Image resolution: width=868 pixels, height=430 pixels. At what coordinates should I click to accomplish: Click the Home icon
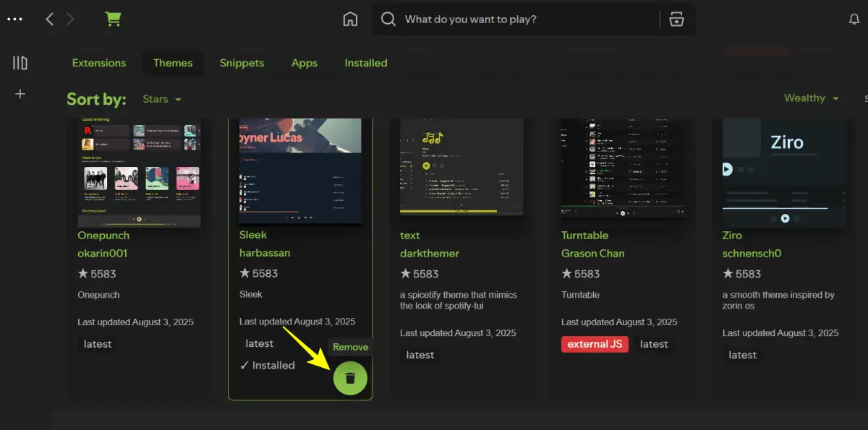[x=350, y=19]
